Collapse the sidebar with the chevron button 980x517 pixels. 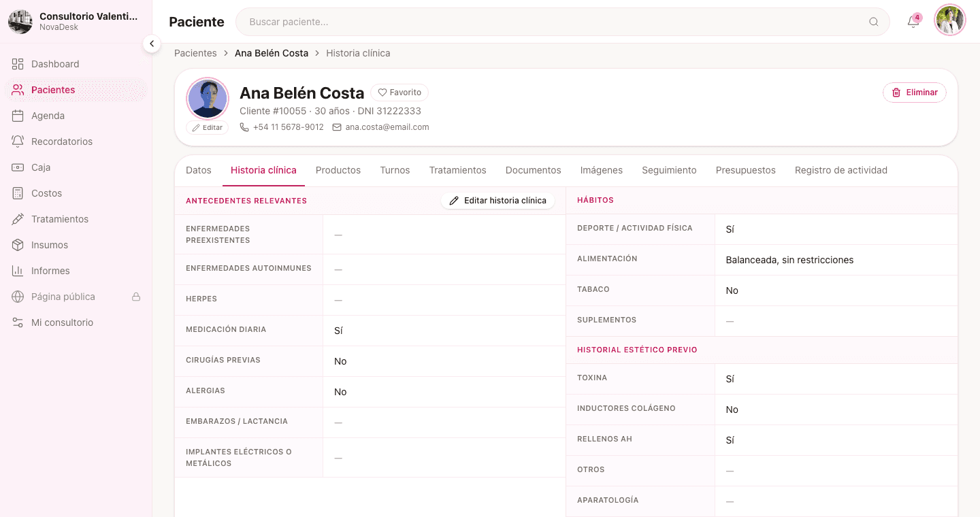pyautogui.click(x=152, y=44)
